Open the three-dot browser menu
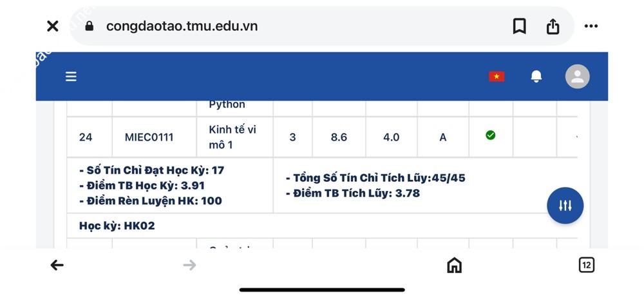 coord(591,26)
